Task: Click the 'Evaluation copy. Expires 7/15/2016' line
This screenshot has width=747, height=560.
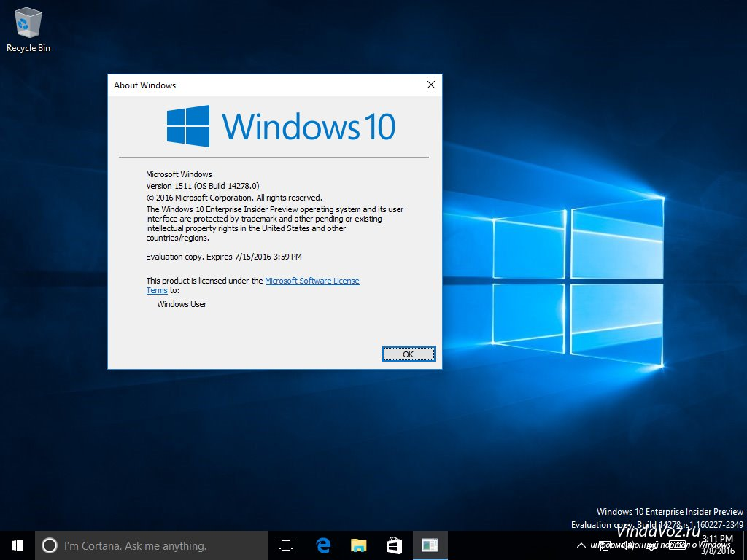Action: pyautogui.click(x=224, y=257)
